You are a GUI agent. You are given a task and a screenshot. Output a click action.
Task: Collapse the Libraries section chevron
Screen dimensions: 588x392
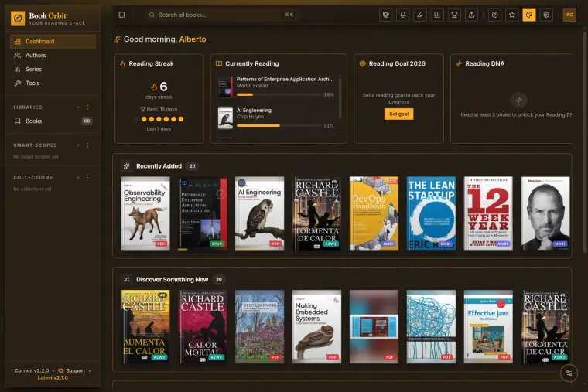[x=78, y=107]
